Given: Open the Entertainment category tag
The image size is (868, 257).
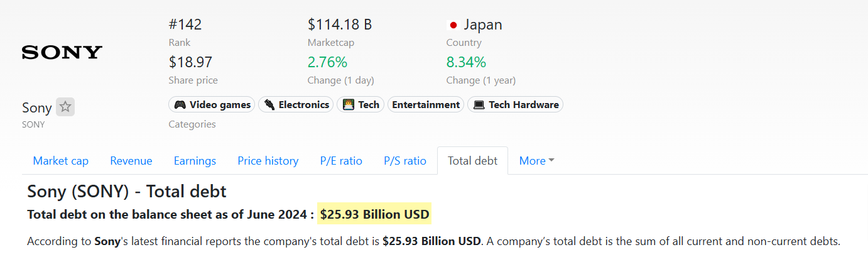Looking at the screenshot, I should 426,105.
